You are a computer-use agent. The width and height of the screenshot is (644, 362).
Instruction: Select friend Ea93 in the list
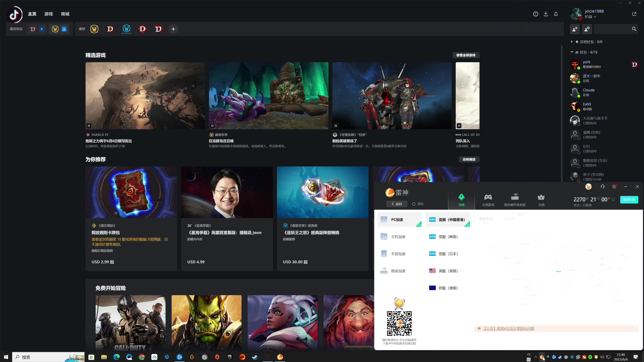(x=604, y=107)
